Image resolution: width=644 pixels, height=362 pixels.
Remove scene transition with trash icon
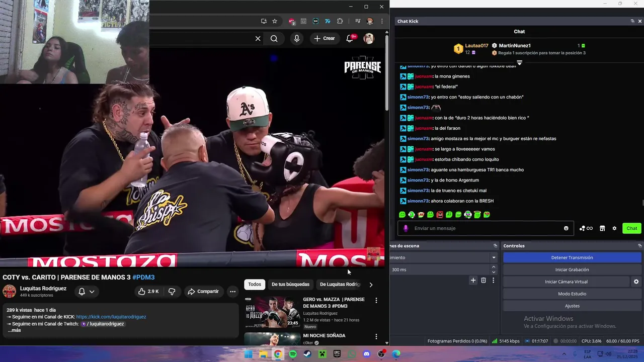(484, 281)
